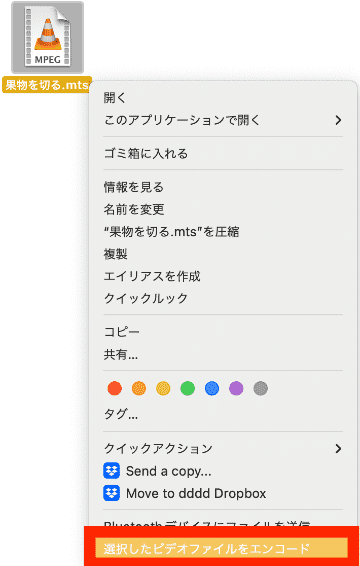The height and width of the screenshot is (566, 360).
Task: Apply the gray color tag
Action: click(x=261, y=388)
